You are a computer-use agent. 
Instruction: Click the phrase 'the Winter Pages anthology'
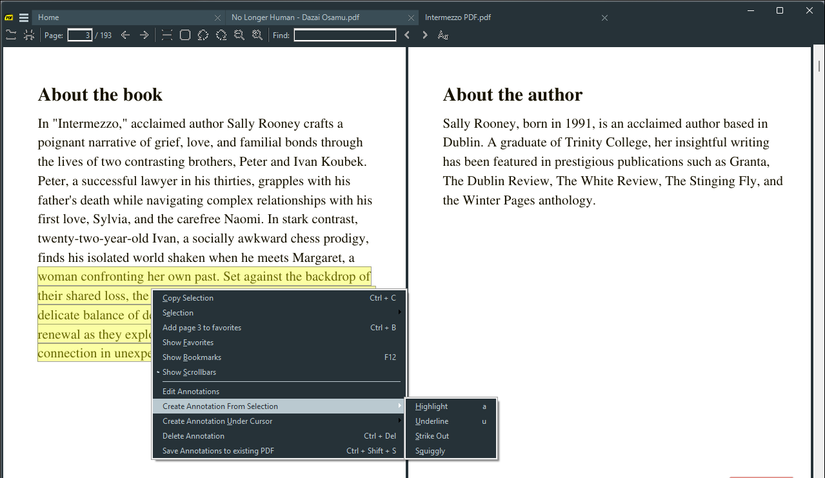(519, 201)
